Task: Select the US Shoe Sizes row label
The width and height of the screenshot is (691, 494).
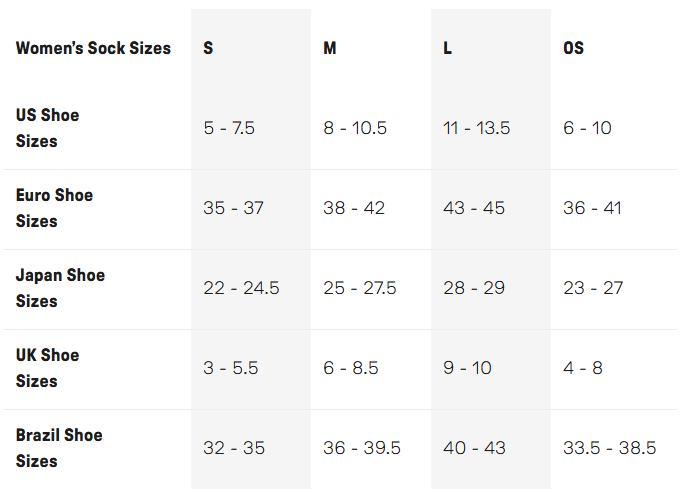Action: 47,128
